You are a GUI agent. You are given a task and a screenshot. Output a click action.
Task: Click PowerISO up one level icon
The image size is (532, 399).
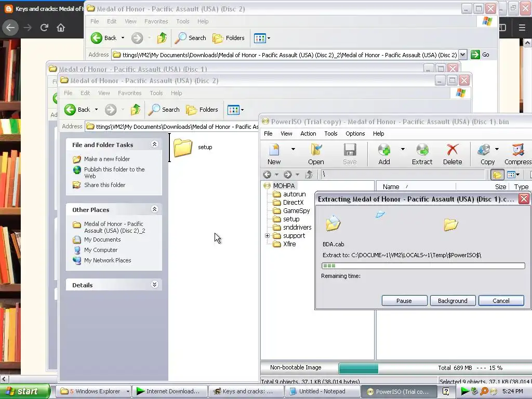tap(309, 175)
